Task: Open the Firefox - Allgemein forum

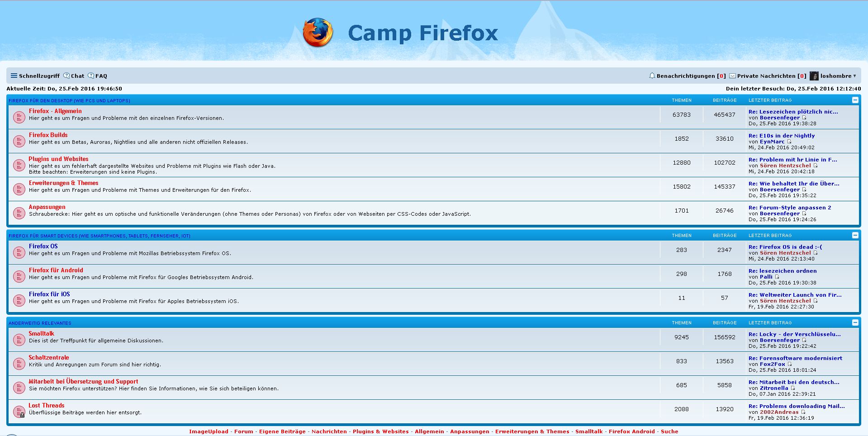Action: (55, 111)
